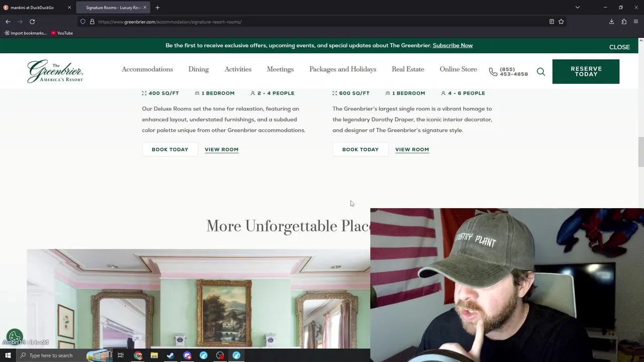Image resolution: width=644 pixels, height=362 pixels.
Task: Click the address bar URL field
Action: point(322,22)
